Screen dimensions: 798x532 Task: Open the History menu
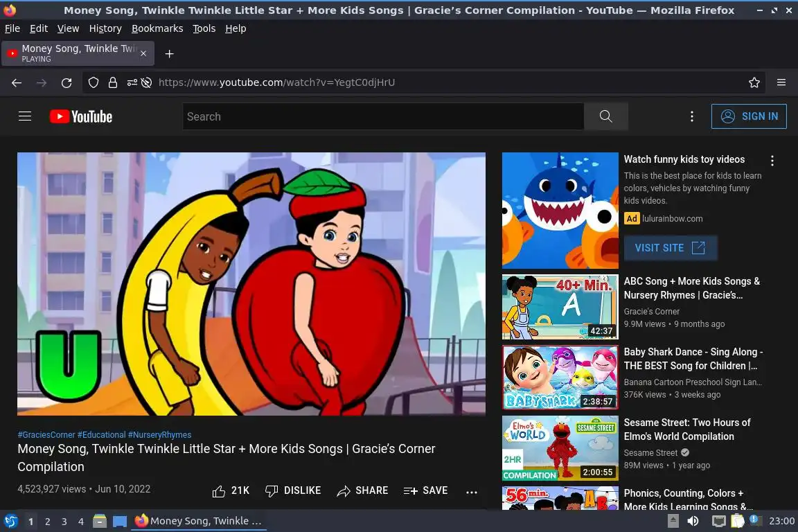coord(105,28)
